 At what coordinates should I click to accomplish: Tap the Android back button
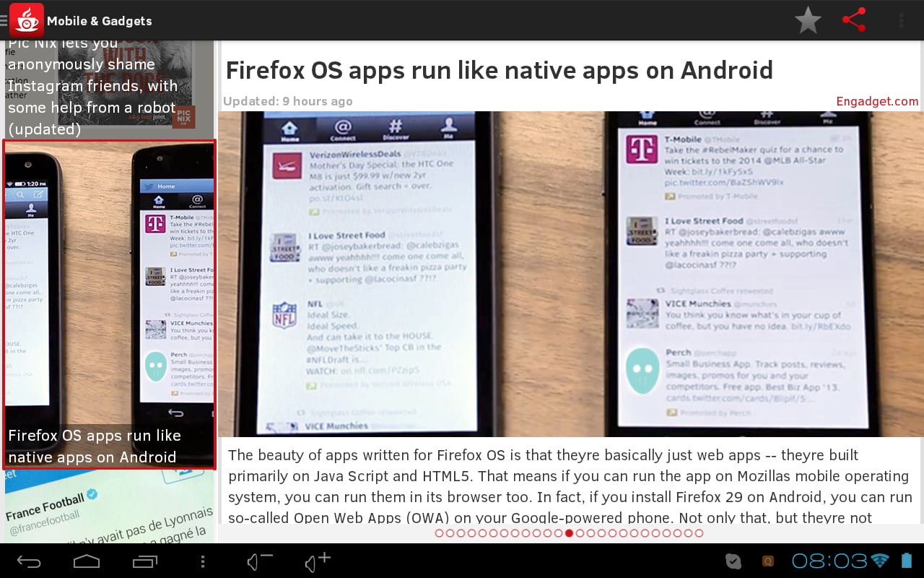29,561
